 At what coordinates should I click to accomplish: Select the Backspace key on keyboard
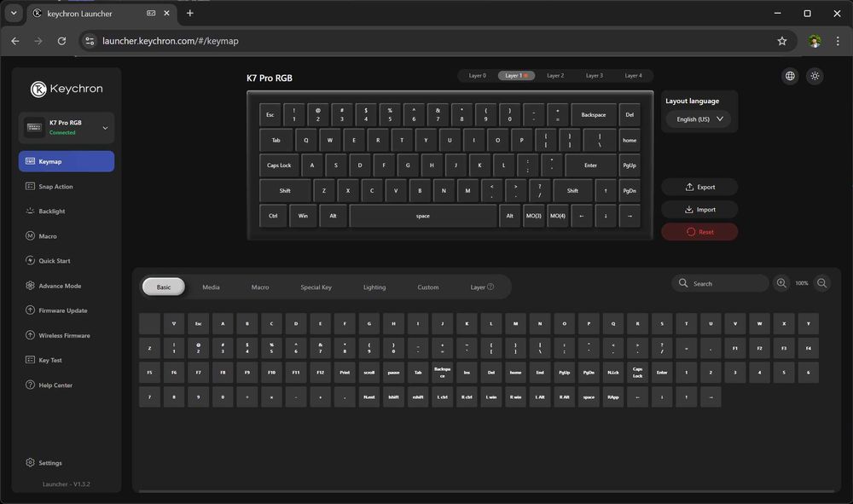[x=594, y=115]
